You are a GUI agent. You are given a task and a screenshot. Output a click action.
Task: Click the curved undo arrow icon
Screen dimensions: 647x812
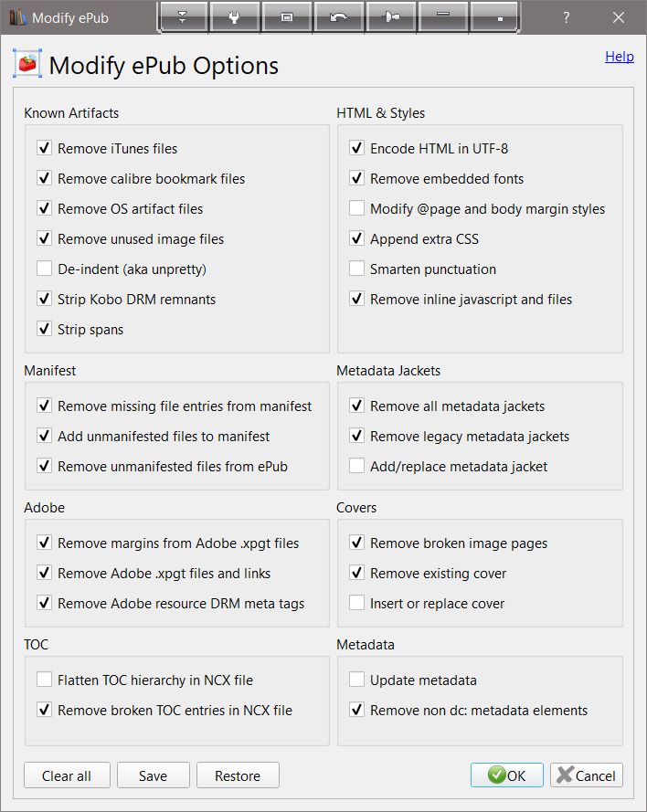point(339,16)
